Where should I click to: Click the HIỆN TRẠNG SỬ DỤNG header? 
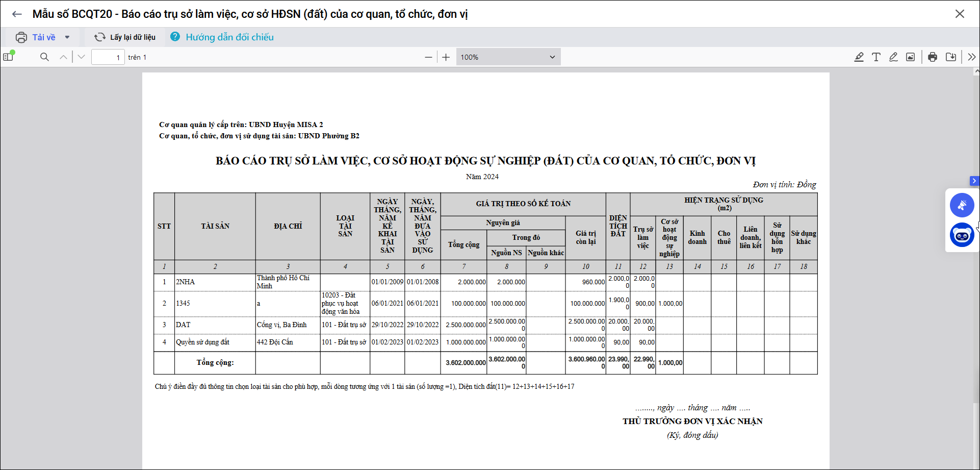pyautogui.click(x=724, y=204)
